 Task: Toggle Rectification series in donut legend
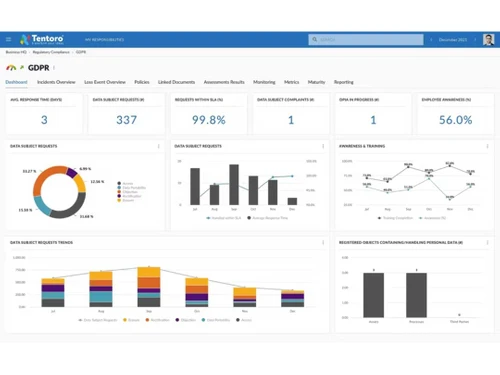pos(129,196)
